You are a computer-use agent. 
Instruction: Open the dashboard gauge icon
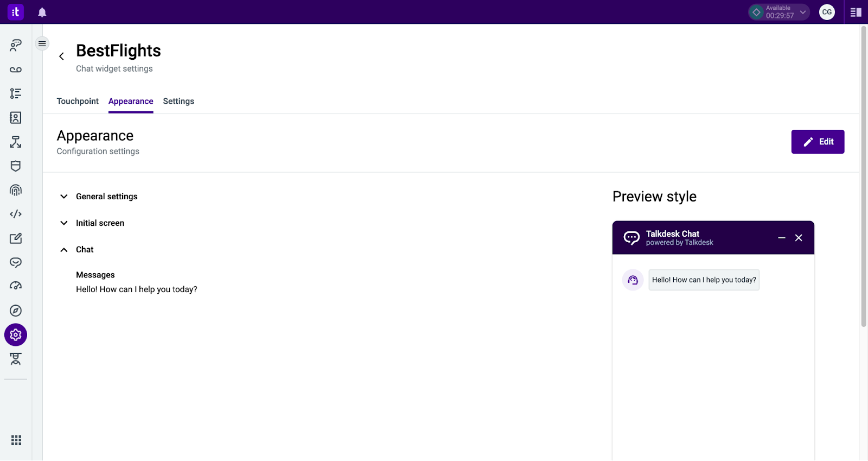point(16,286)
